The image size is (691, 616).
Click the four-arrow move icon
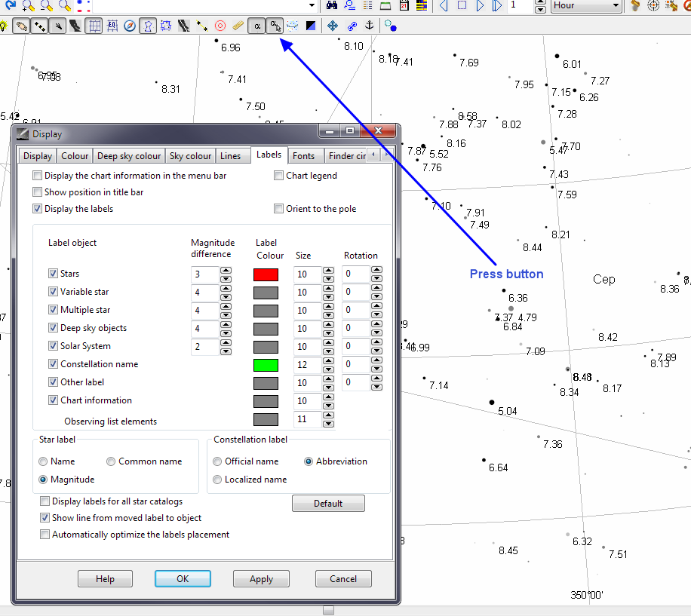click(x=333, y=26)
